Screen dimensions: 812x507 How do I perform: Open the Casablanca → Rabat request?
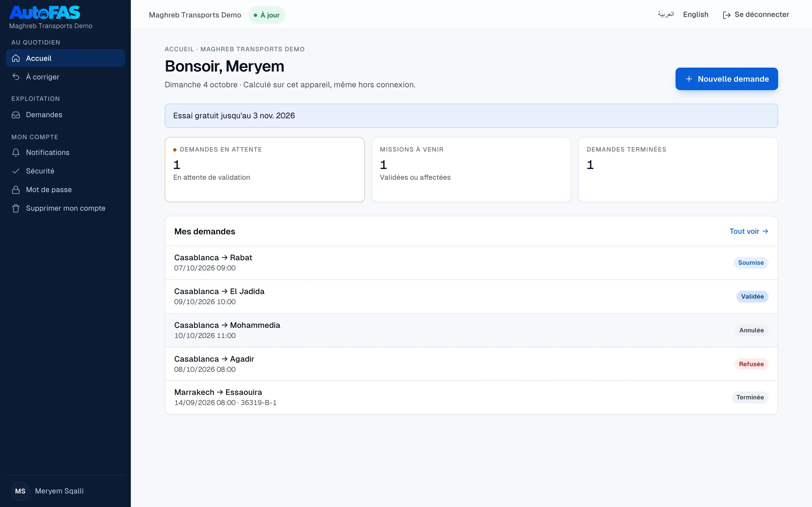point(471,263)
